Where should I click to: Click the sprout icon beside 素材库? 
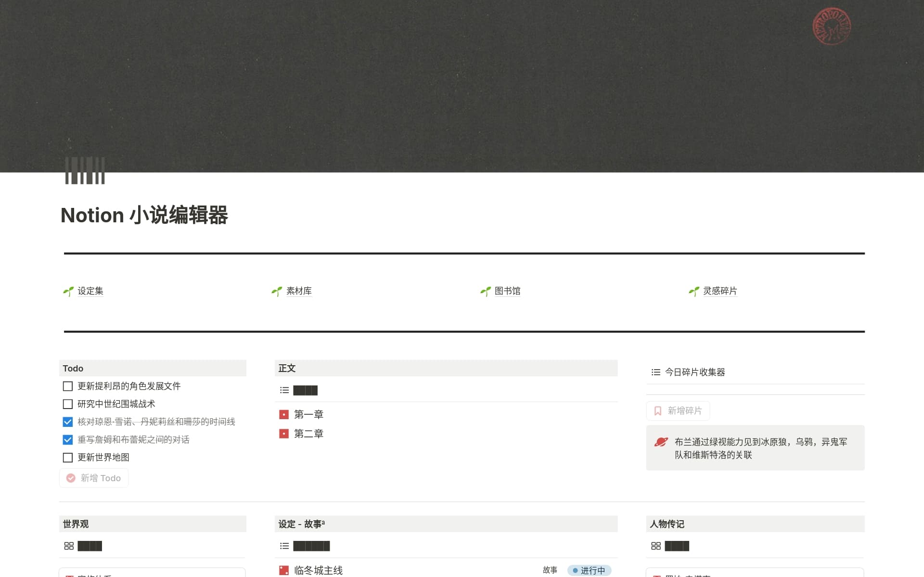(277, 291)
